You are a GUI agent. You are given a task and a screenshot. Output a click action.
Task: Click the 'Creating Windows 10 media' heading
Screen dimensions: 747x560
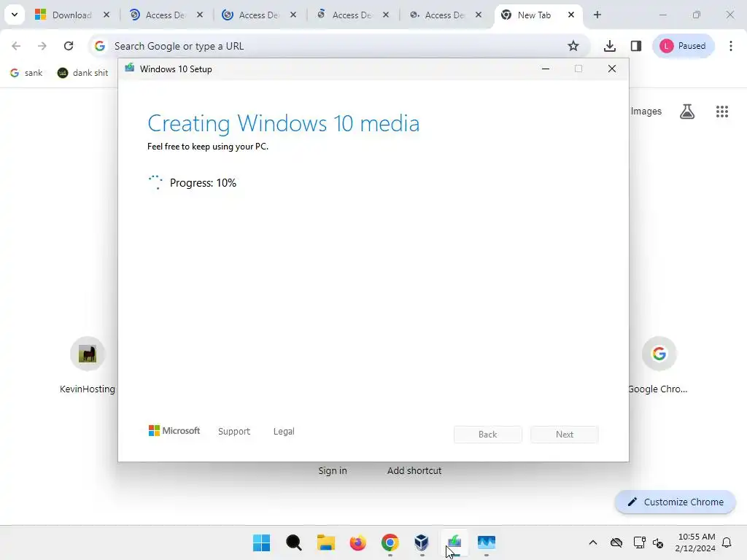[284, 123]
